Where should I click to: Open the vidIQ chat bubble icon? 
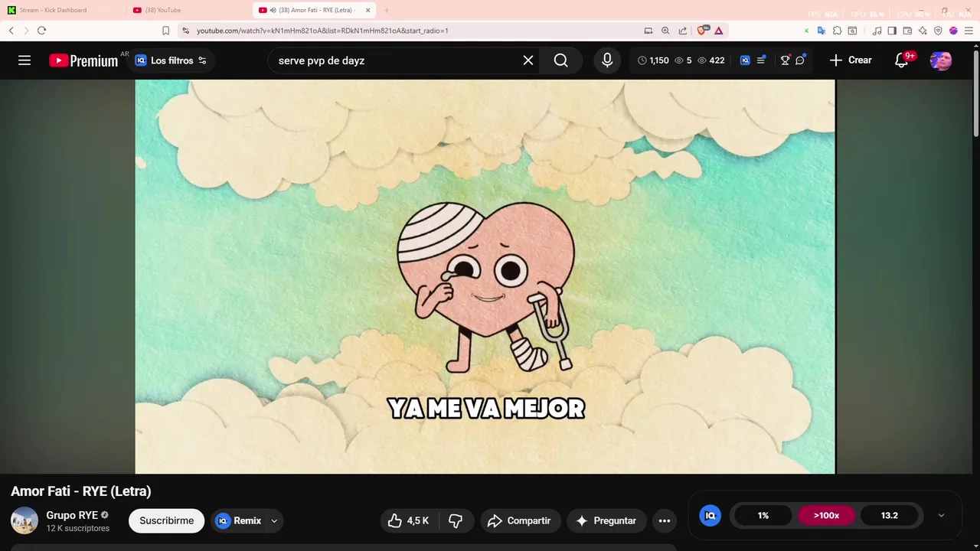[x=800, y=60]
